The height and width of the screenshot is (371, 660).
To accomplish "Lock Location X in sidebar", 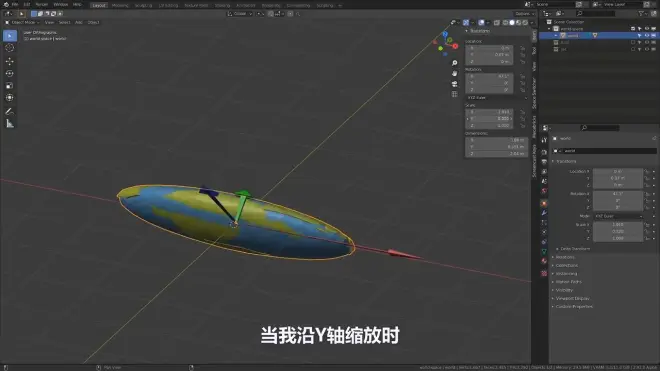I will pyautogui.click(x=522, y=48).
